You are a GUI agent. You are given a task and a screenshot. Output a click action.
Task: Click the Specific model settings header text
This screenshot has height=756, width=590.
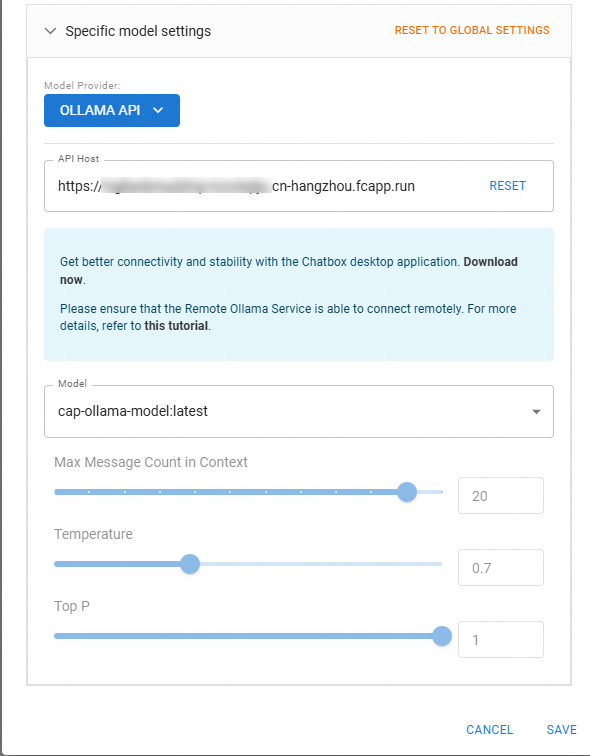[x=138, y=31]
